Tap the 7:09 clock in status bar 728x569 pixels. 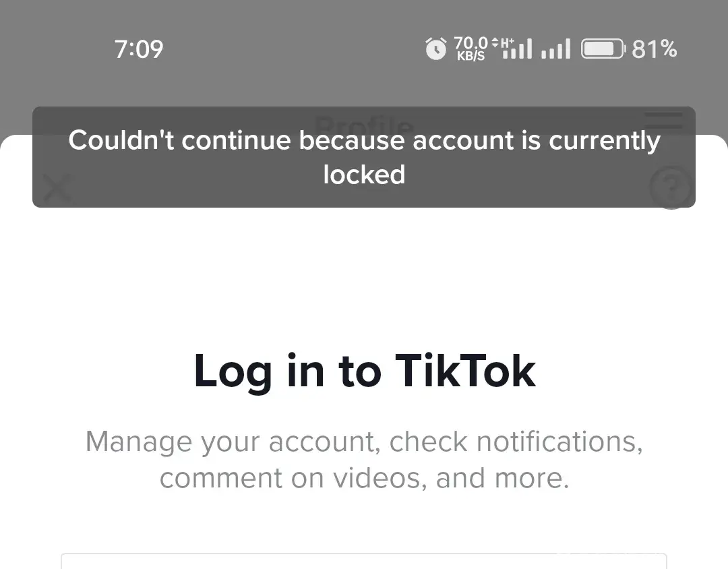tap(139, 49)
